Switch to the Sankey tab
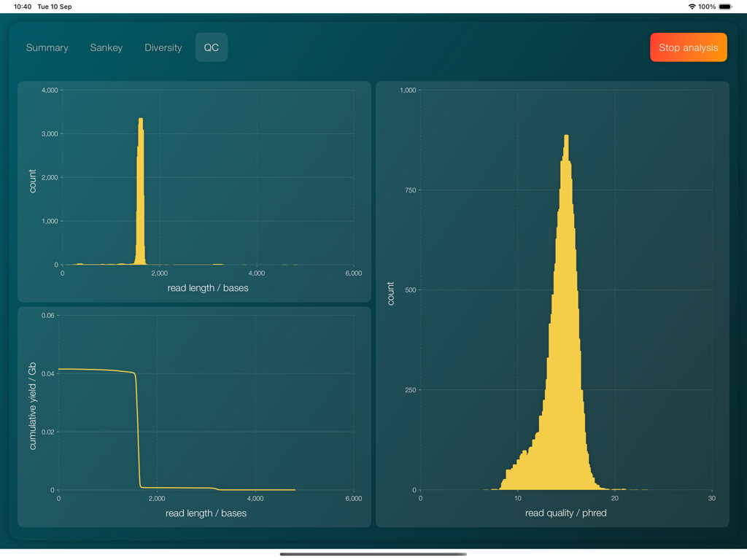 [107, 47]
